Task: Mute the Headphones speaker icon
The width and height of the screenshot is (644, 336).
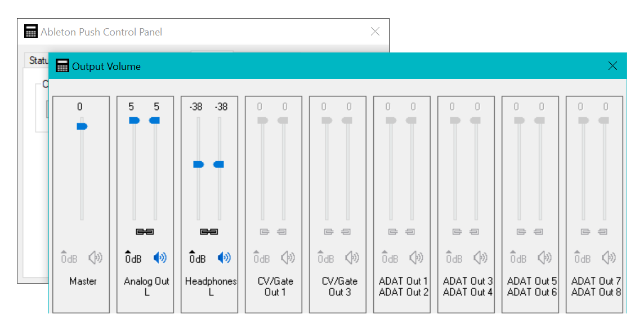Action: point(224,258)
